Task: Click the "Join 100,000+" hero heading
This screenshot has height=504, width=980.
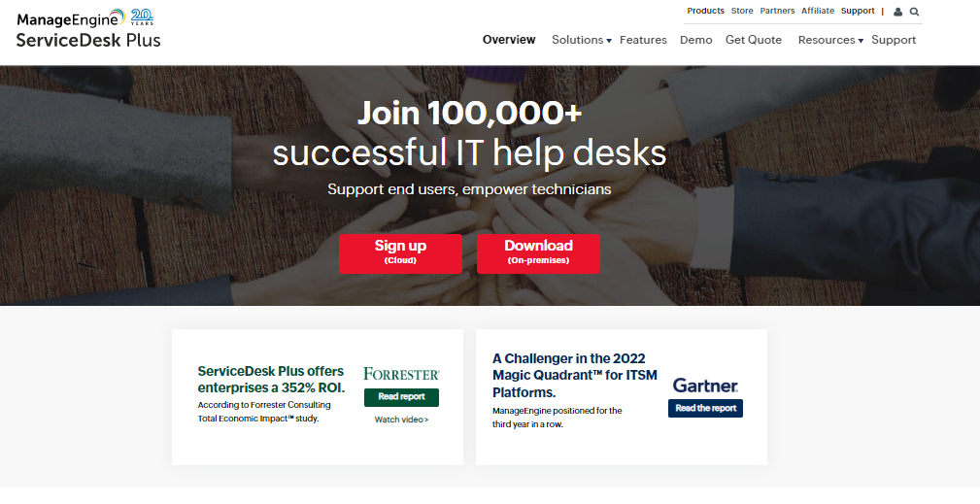Action: (x=469, y=113)
